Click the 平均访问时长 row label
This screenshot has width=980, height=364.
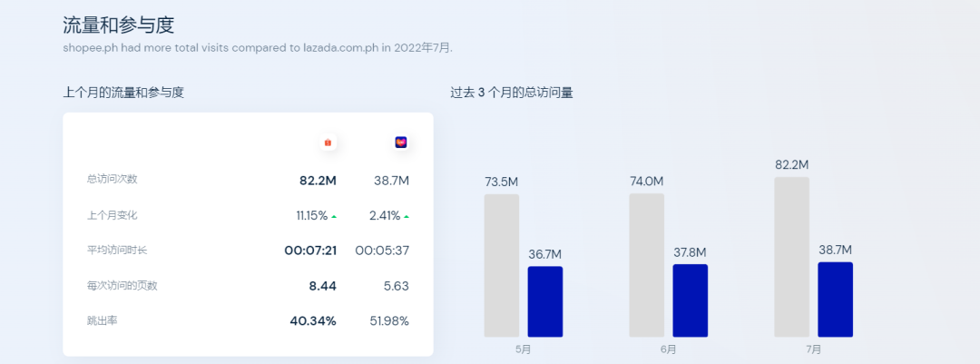point(117,251)
